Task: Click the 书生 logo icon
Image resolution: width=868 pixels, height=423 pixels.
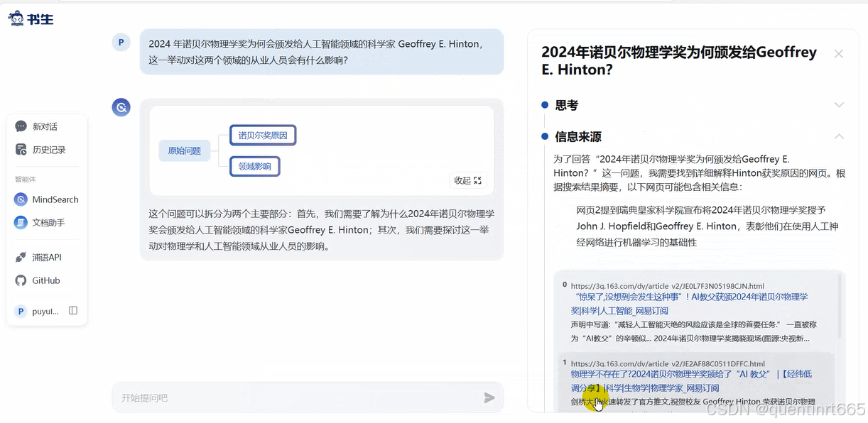Action: 31,18
